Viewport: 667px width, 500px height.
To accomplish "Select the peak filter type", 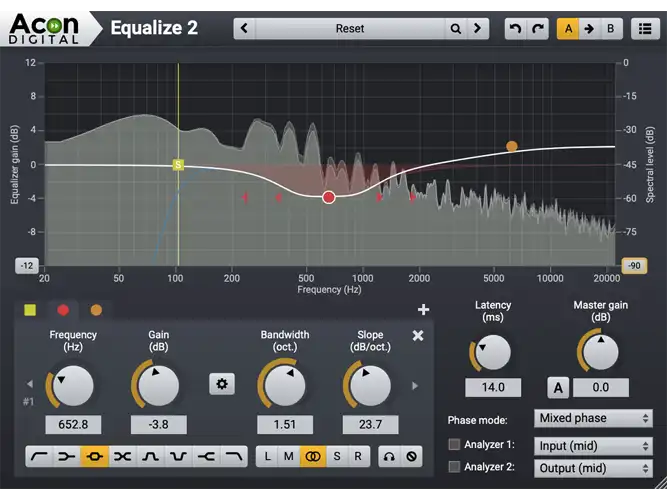I will coord(94,457).
